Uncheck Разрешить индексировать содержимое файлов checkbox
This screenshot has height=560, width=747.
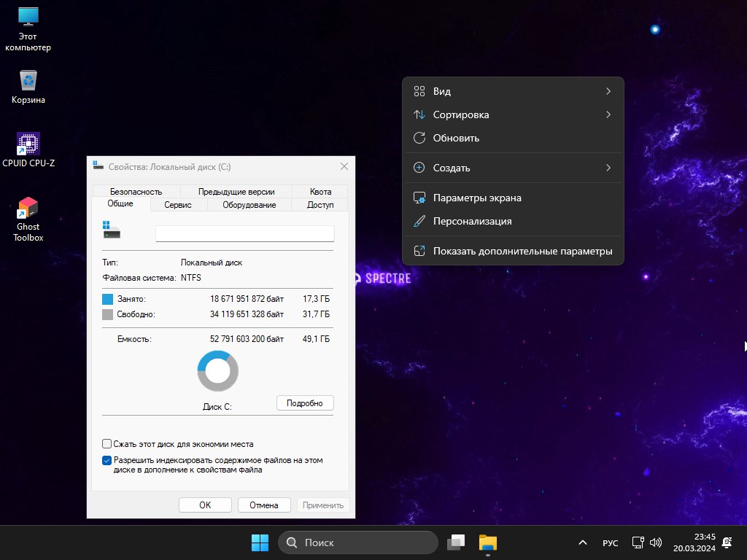[107, 461]
